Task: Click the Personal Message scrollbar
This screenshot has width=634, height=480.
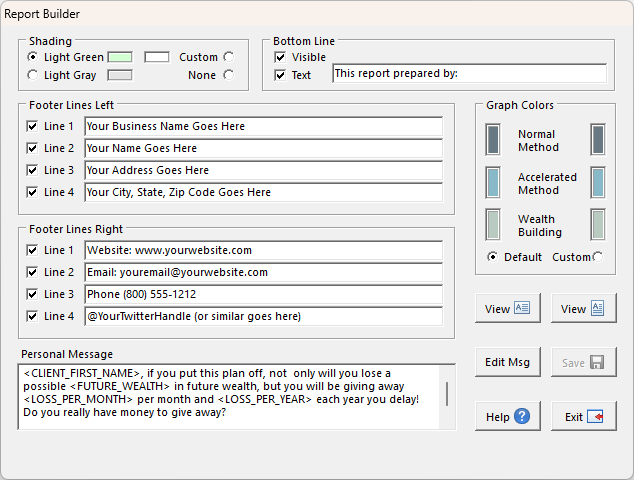Action: tap(446, 393)
